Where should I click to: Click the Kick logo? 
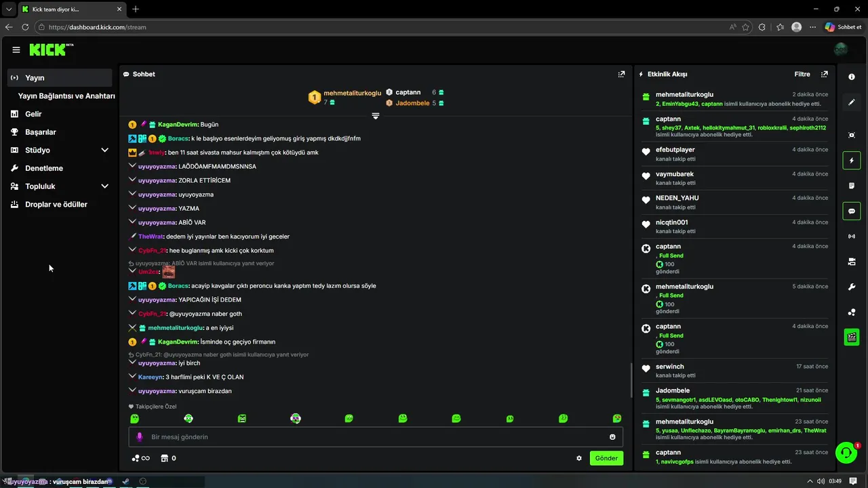pos(50,49)
